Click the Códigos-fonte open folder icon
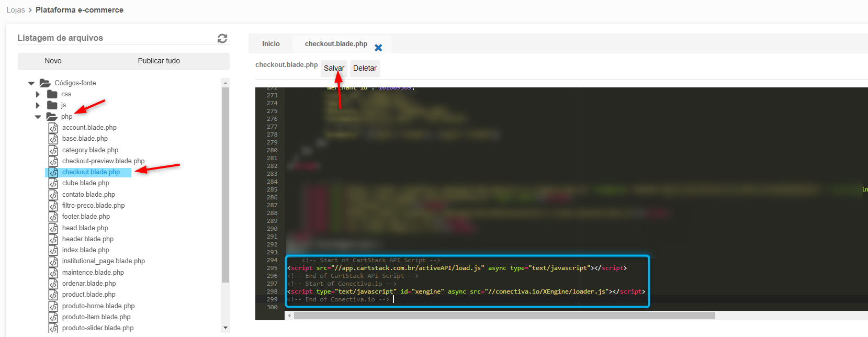The width and height of the screenshot is (868, 337). 46,83
